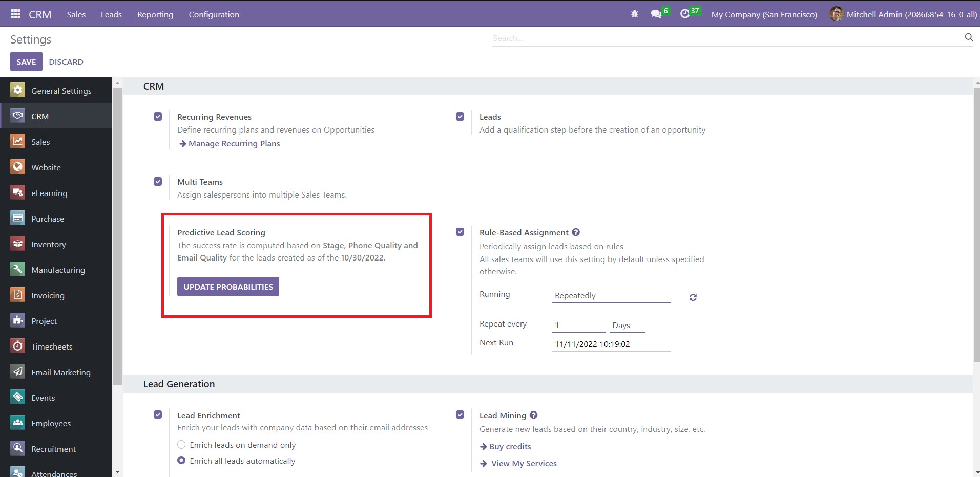
Task: Click the eLearning sidebar icon
Action: [18, 192]
